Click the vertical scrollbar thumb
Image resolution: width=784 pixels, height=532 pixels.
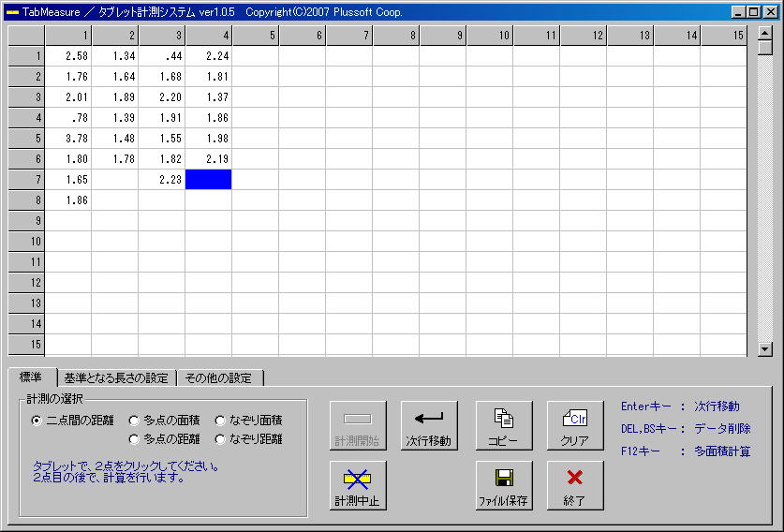765,48
